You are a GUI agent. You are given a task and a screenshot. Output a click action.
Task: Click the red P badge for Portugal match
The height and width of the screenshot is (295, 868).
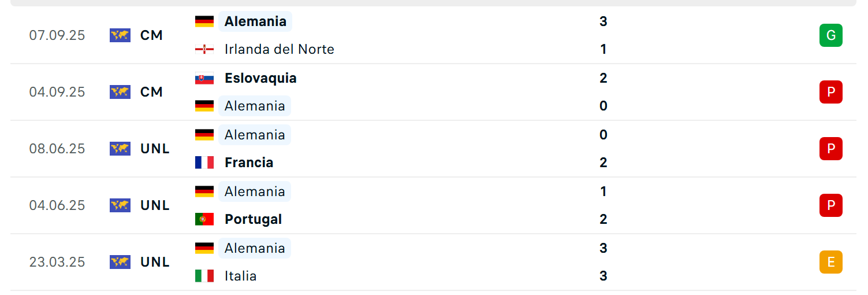[830, 205]
